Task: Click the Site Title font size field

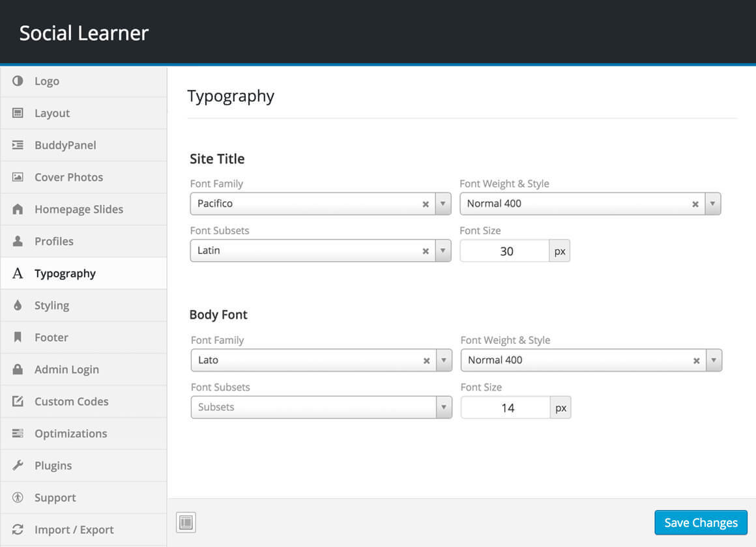Action: point(505,251)
